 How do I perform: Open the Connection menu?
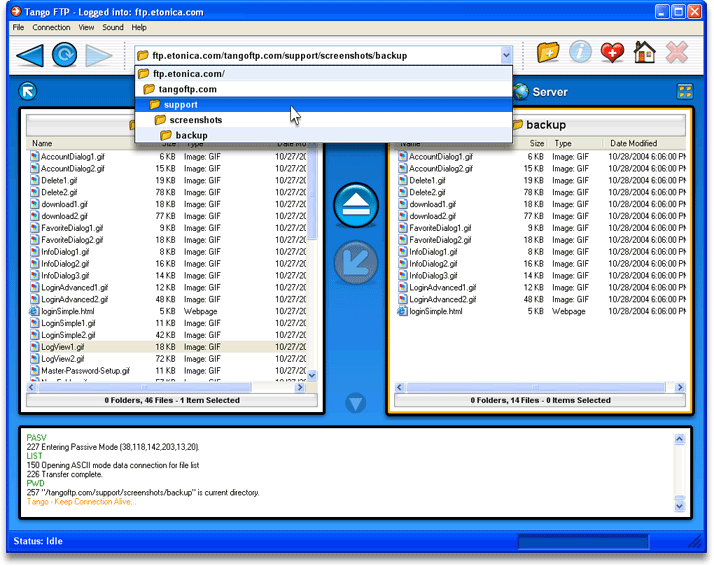51,27
